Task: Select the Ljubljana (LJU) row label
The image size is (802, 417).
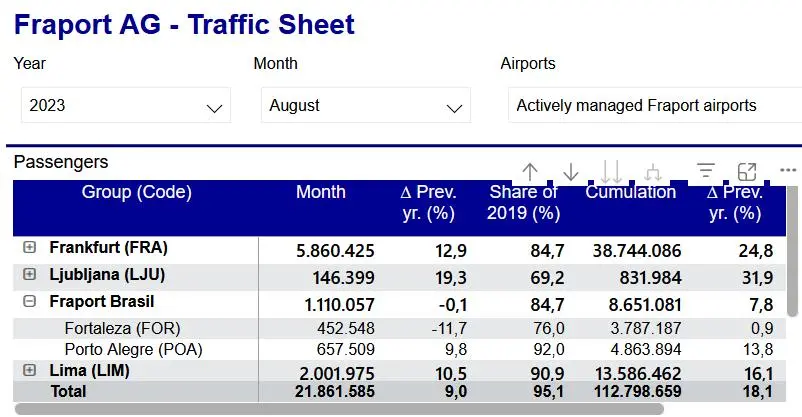Action: click(x=107, y=275)
